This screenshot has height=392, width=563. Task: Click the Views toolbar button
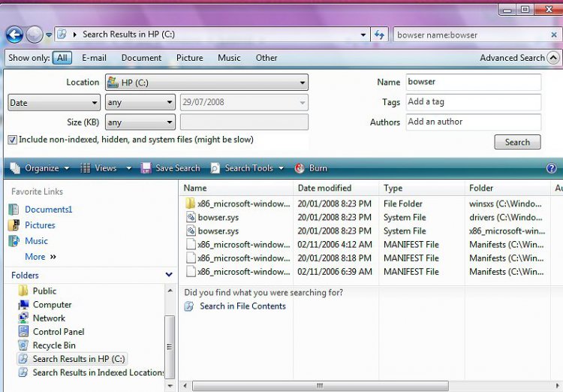[x=99, y=168]
